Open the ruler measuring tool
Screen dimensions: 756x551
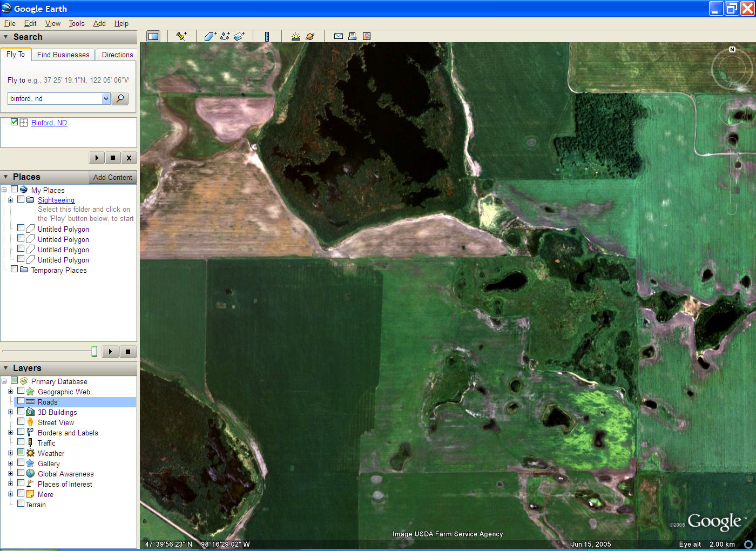pos(267,36)
